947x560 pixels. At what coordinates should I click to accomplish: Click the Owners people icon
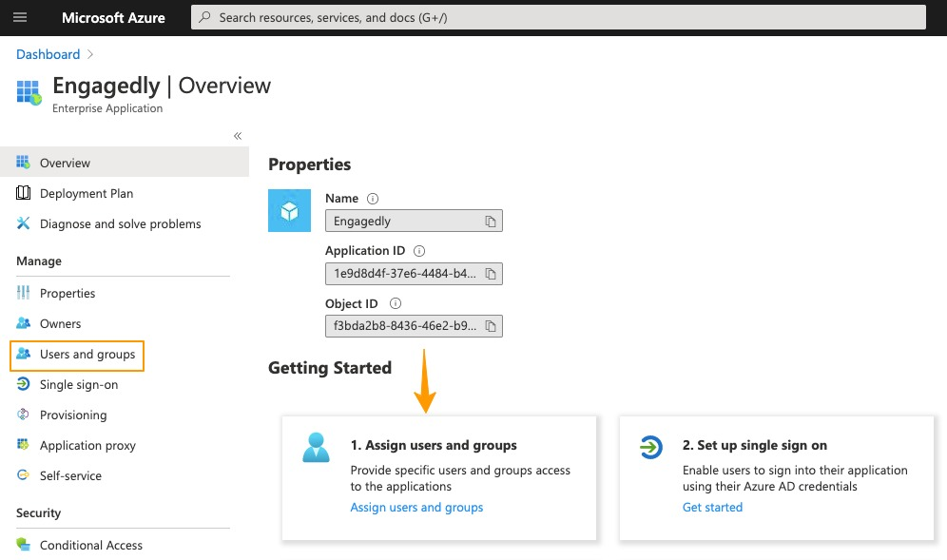(23, 322)
